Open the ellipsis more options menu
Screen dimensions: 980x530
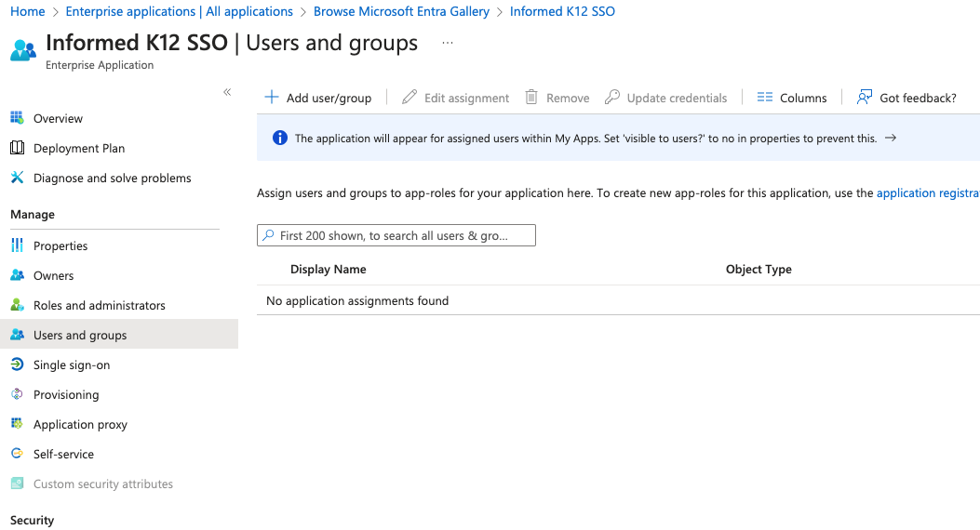tap(448, 44)
